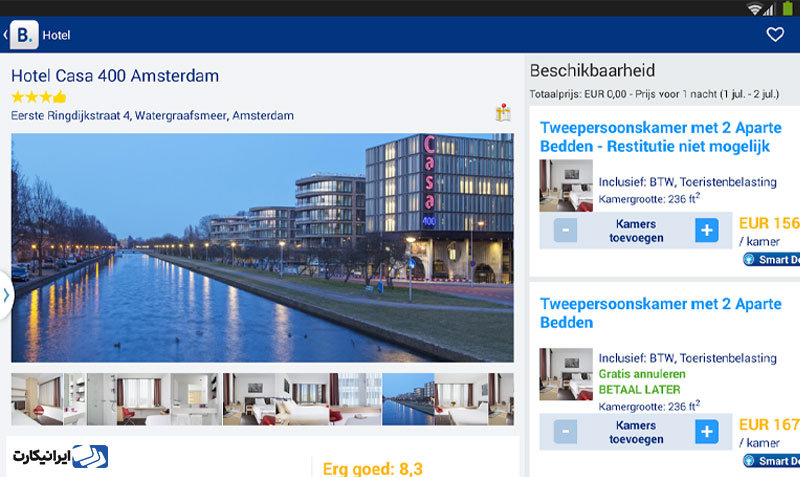800x477 pixels.
Task: Open 'Restitutie niet mogelijk' room title
Action: click(x=660, y=137)
